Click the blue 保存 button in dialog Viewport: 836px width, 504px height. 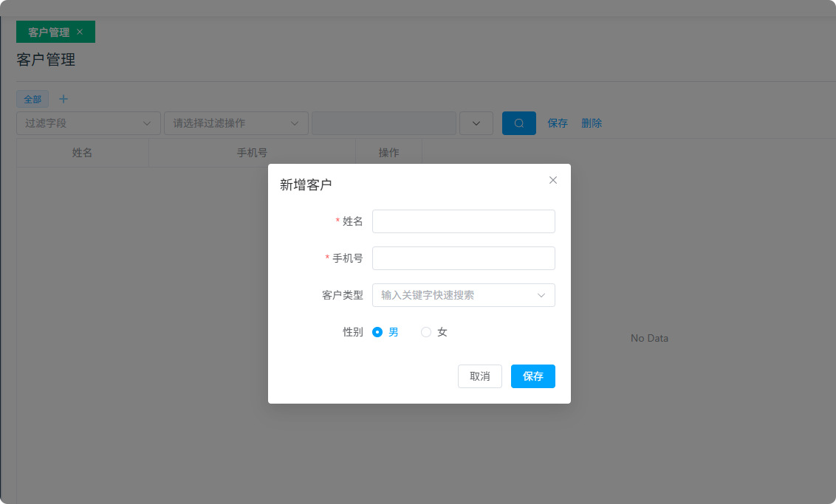point(533,376)
